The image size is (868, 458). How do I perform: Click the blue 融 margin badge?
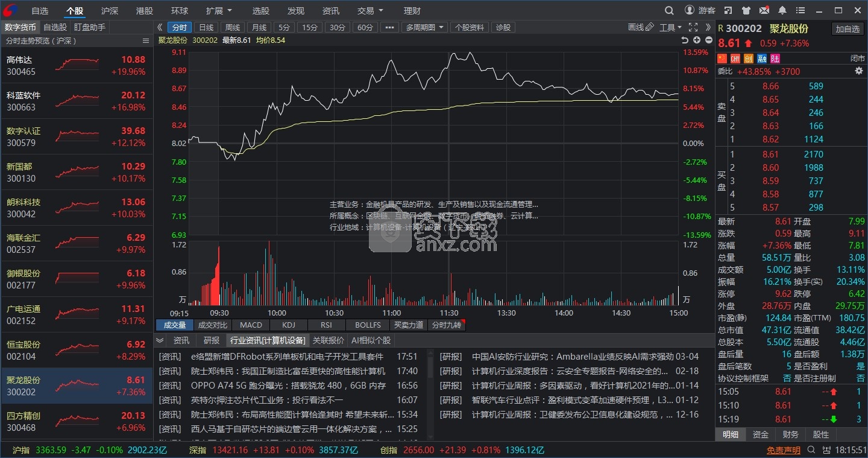[761, 59]
